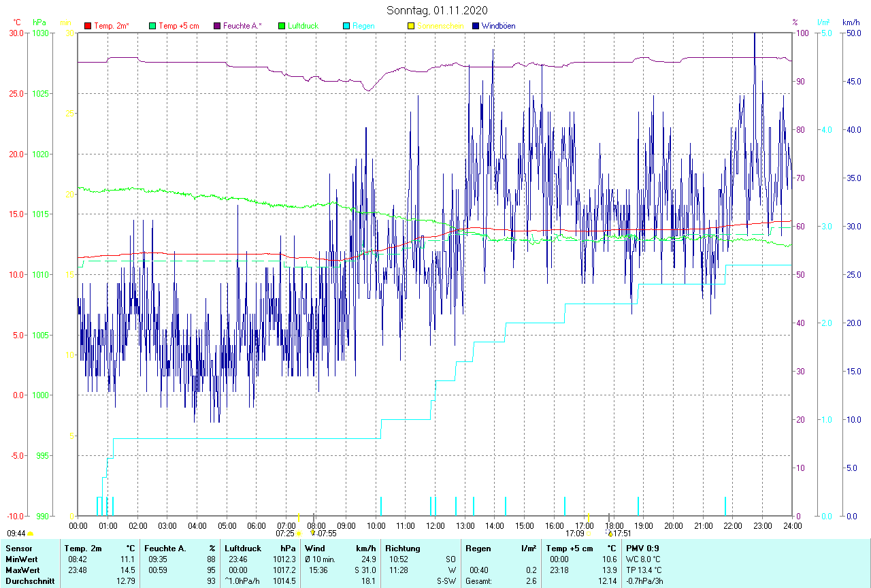871x588 pixels.
Task: Click the average temperature value 12.79
Action: (x=127, y=581)
